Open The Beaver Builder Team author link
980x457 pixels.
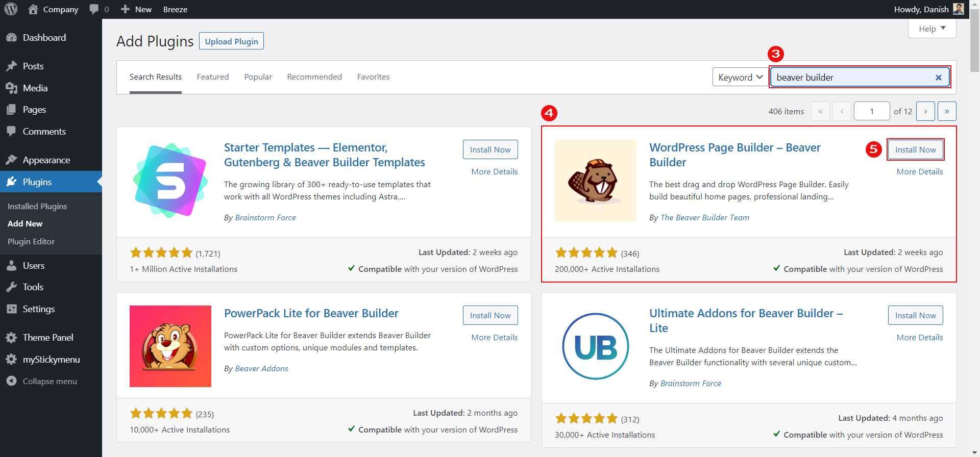705,218
